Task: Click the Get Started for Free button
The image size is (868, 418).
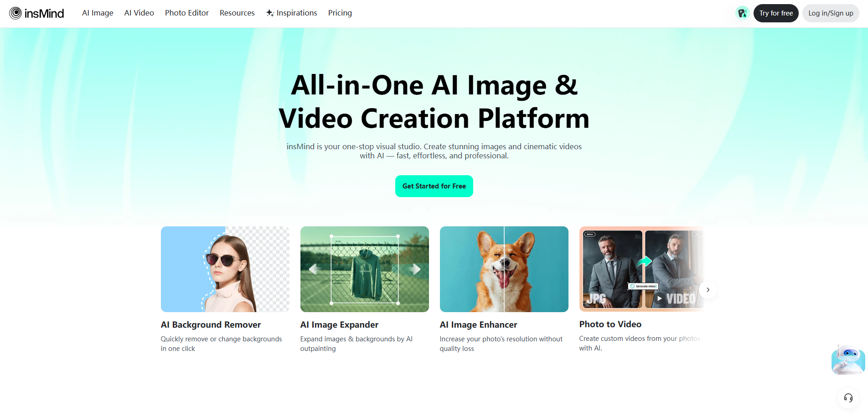Action: tap(434, 186)
